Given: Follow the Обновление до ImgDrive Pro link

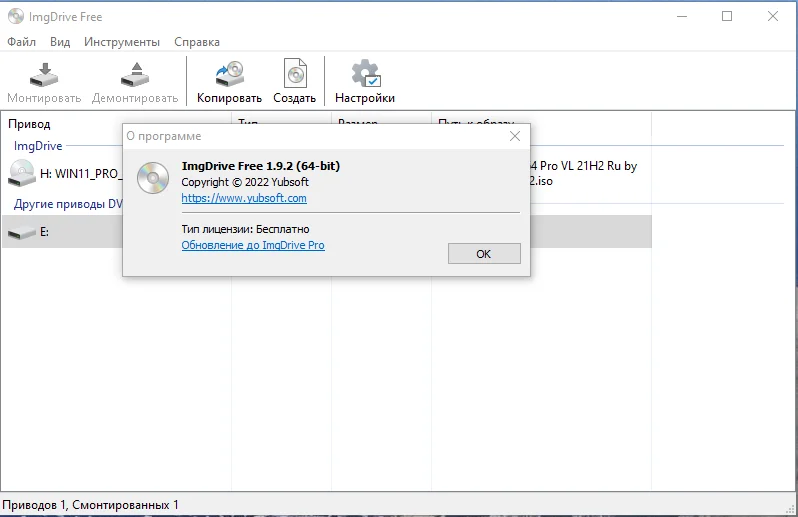Looking at the screenshot, I should tap(253, 245).
